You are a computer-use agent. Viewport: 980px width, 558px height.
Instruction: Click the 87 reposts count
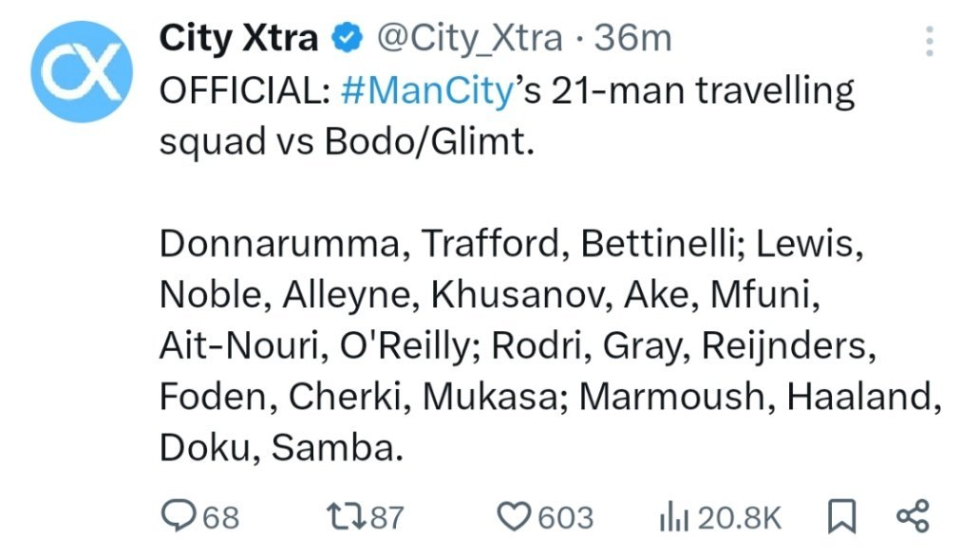386,518
